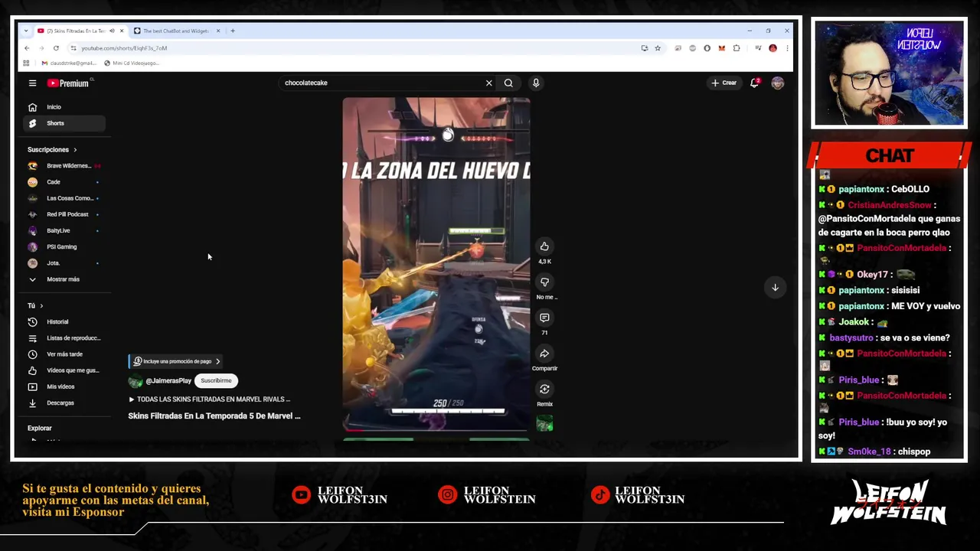Subscribe to JaimerasPlay with Suscribirme

[216, 380]
